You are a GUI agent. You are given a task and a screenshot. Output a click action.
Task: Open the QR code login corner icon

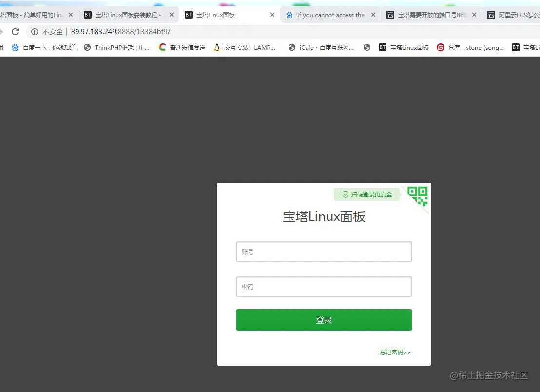point(417,196)
